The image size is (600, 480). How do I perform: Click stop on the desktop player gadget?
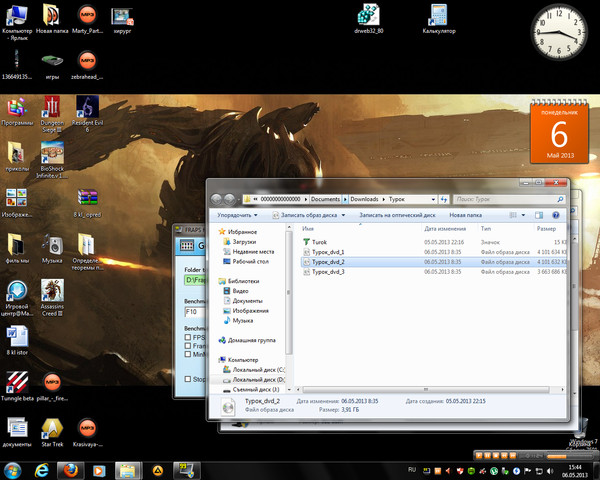click(x=496, y=456)
